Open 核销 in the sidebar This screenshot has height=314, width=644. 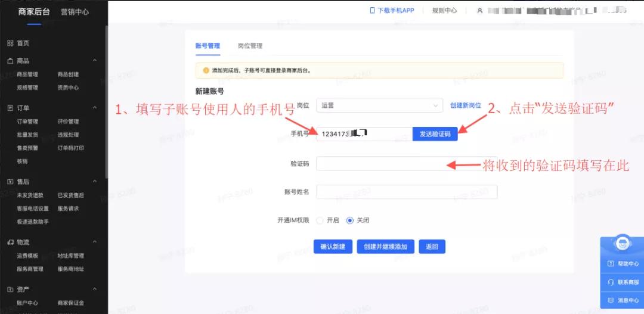click(22, 161)
